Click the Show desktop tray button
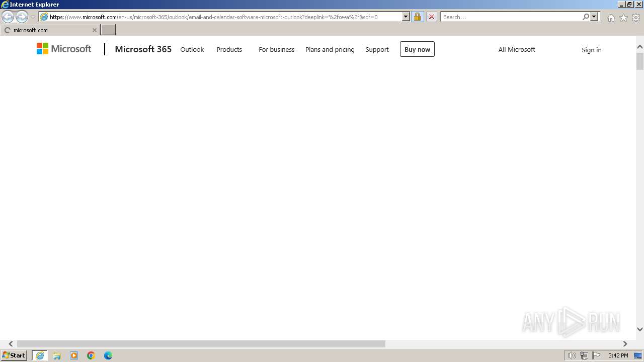 click(638, 355)
